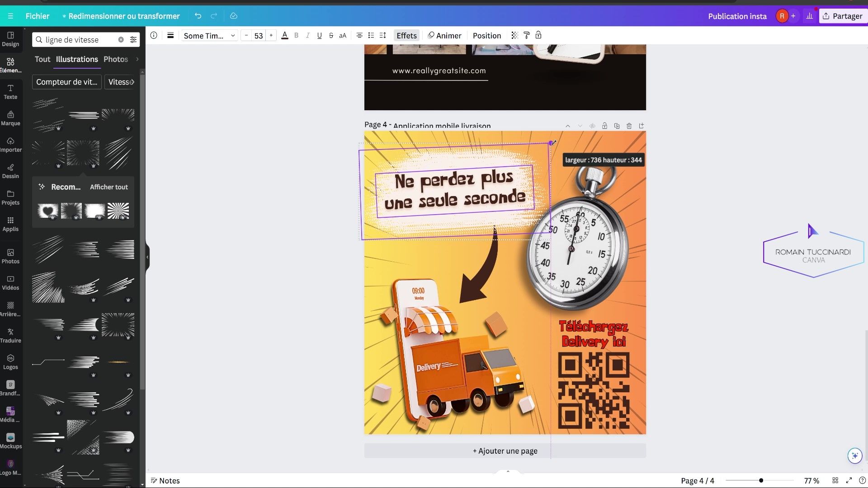Open Design side panel
This screenshot has width=868, height=488.
click(x=10, y=39)
